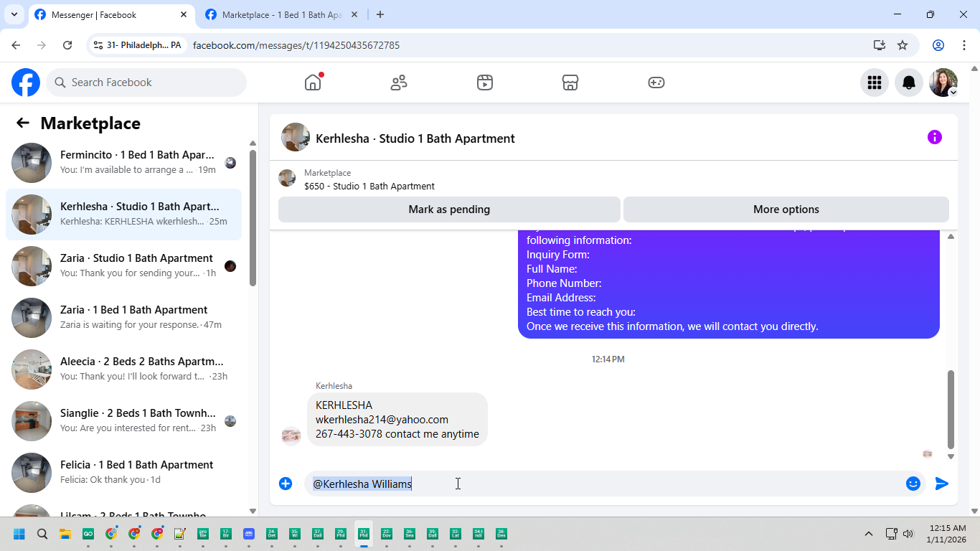This screenshot has height=551, width=980.
Task: Open the Sianglie 2 Beds 1 Bath conversation
Action: point(123,421)
